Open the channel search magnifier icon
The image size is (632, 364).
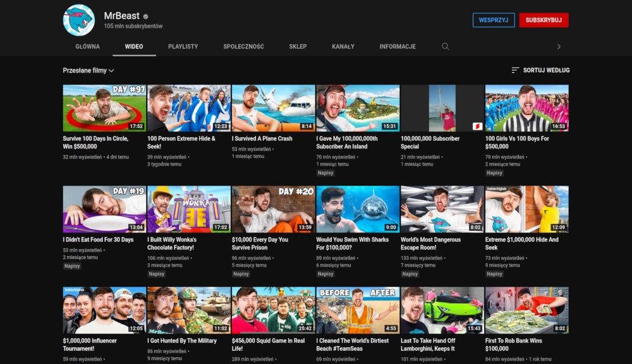point(446,46)
